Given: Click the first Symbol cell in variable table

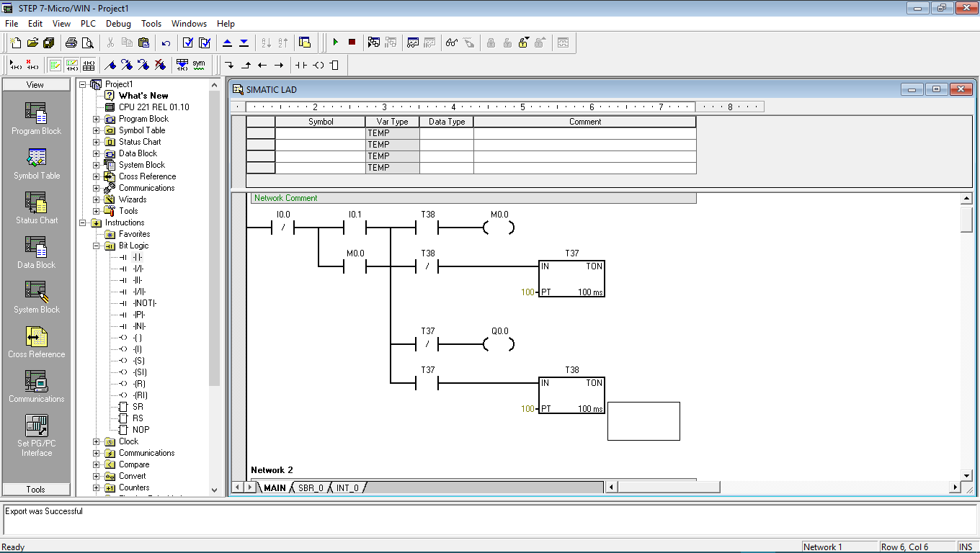Looking at the screenshot, I should coord(321,133).
